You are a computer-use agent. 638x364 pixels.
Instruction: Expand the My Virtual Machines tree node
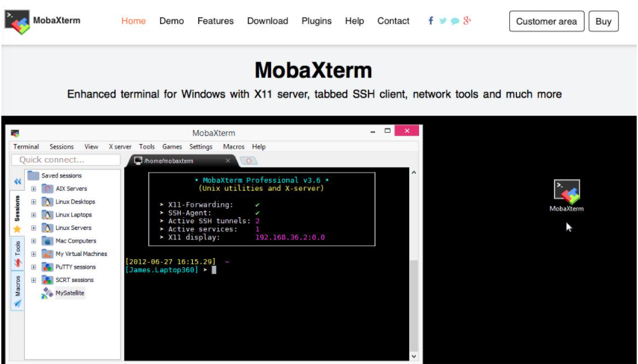(34, 254)
